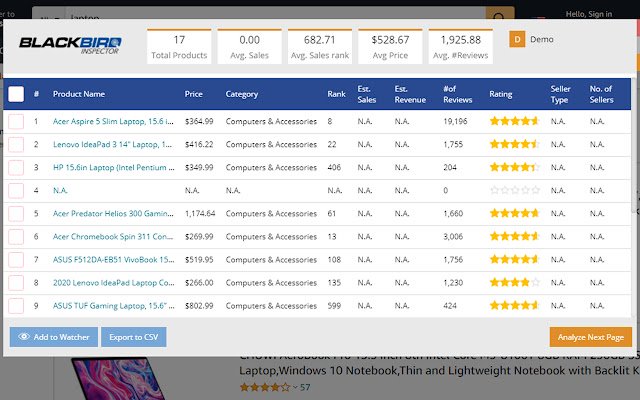640x400 pixels.
Task: Sort by Category column header
Action: [x=242, y=94]
